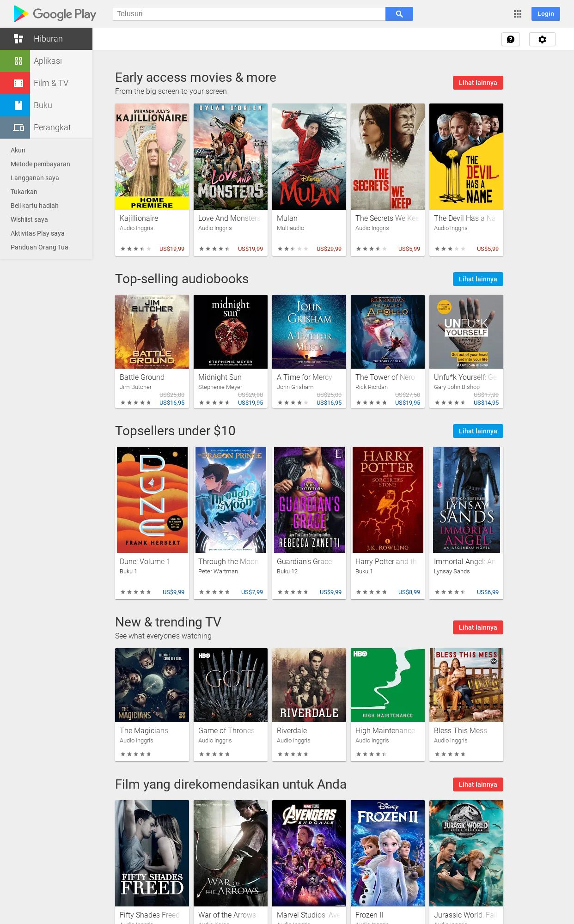
Task: Open The Tower of Nero cover
Action: click(x=388, y=332)
